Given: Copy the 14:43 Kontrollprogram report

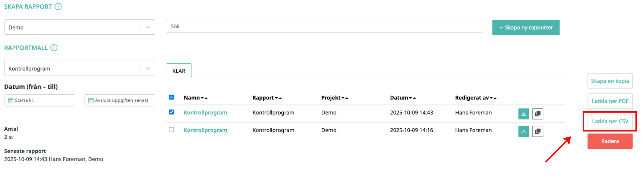Looking at the screenshot, I should point(537,114).
